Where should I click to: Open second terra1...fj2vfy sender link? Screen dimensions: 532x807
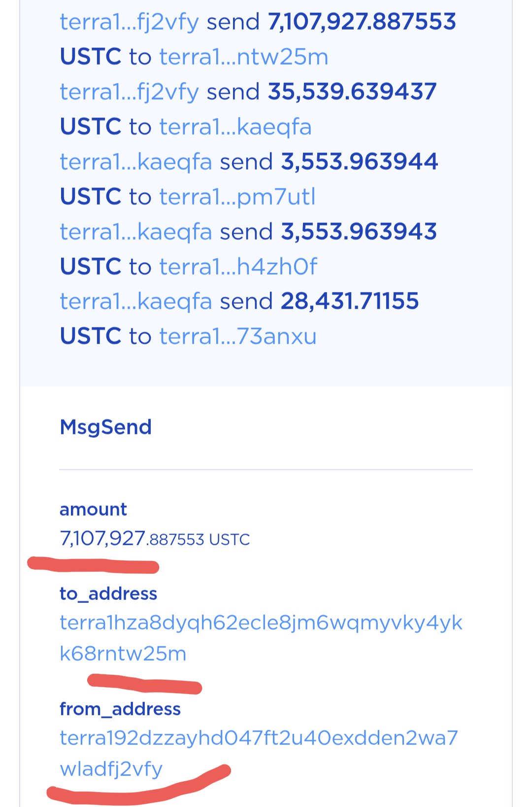[x=129, y=92]
